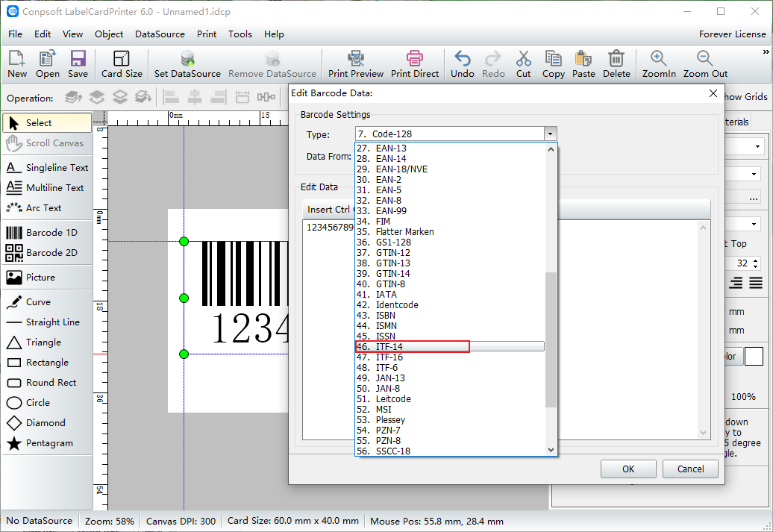Select "56. SSCC-18" barcode type
This screenshot has width=773, height=532.
coord(450,451)
